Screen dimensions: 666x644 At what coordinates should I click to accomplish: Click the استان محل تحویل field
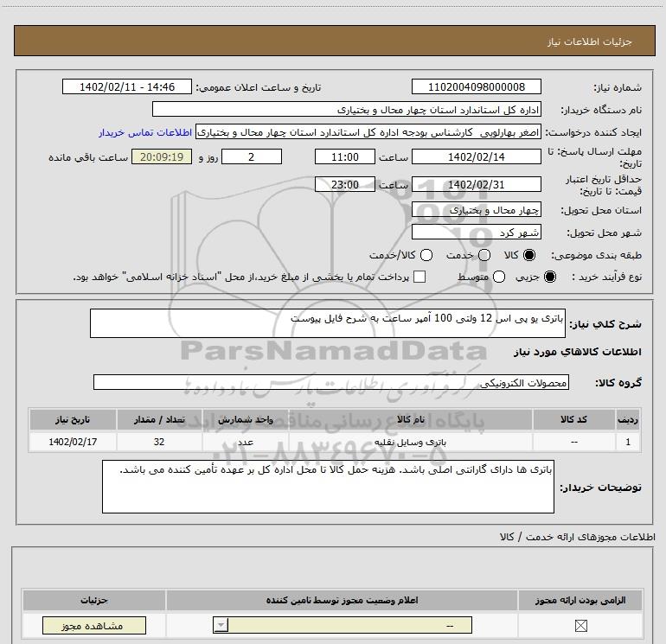[x=476, y=210]
